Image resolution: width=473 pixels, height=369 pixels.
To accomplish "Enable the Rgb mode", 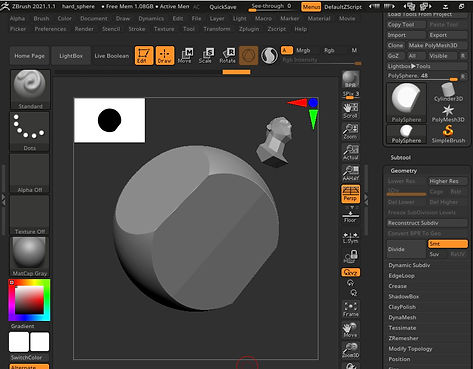I will [x=329, y=50].
